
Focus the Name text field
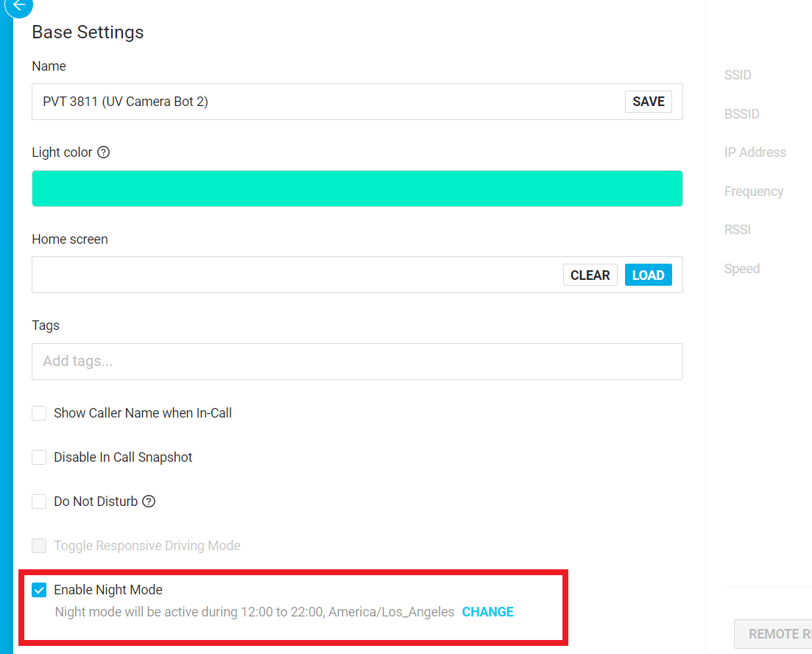click(324, 102)
